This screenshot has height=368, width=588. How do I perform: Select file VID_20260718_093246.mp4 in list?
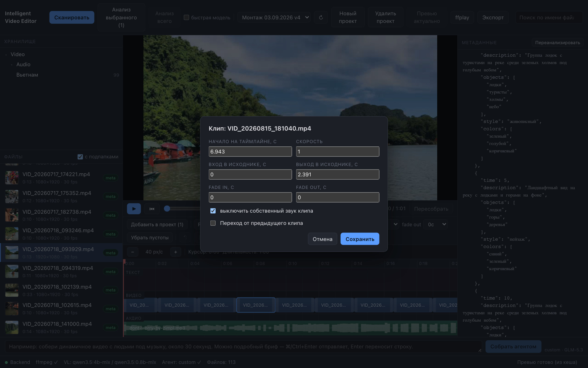[x=62, y=234]
